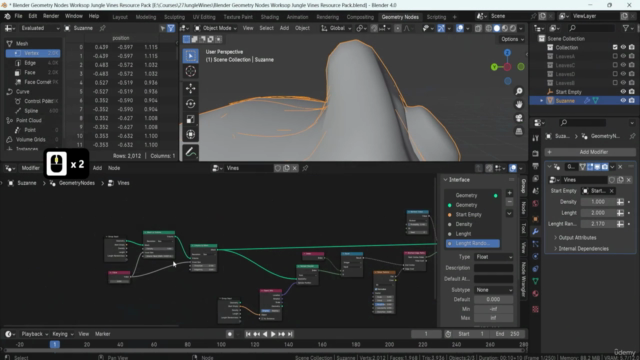Image resolution: width=640 pixels, height=360 pixels.
Task: Enable the LeavesC collection checkbox
Action: click(x=615, y=65)
